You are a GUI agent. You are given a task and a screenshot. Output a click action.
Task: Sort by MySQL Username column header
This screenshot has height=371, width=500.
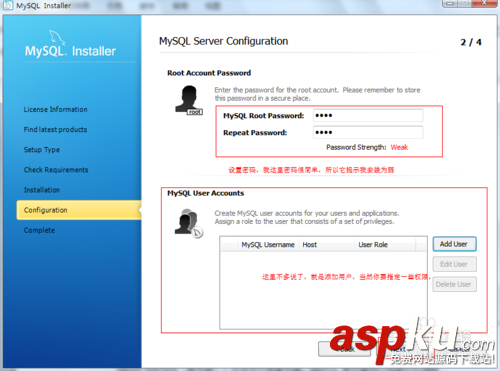268,245
